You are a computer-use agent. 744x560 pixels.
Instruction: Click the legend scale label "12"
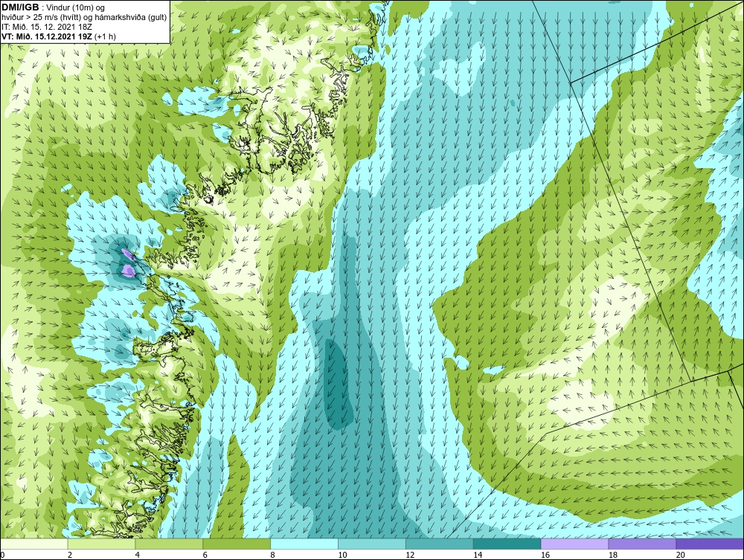(410, 555)
